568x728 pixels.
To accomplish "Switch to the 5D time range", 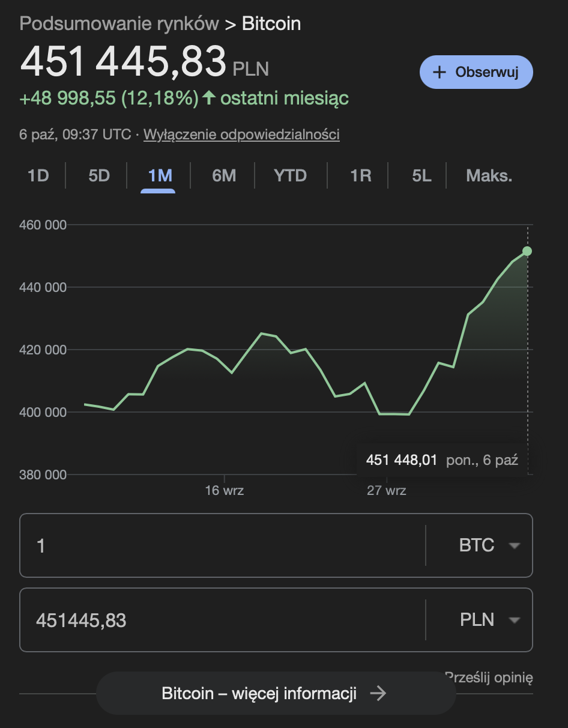I will coord(99,175).
